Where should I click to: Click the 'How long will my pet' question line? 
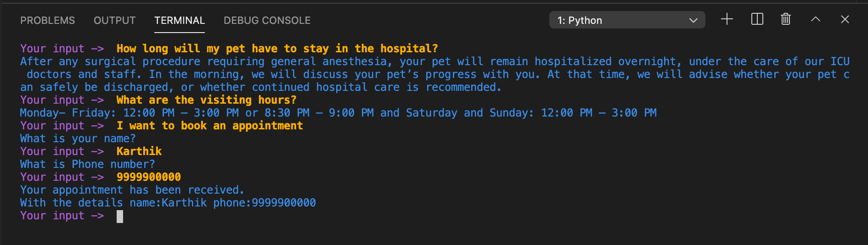[277, 49]
